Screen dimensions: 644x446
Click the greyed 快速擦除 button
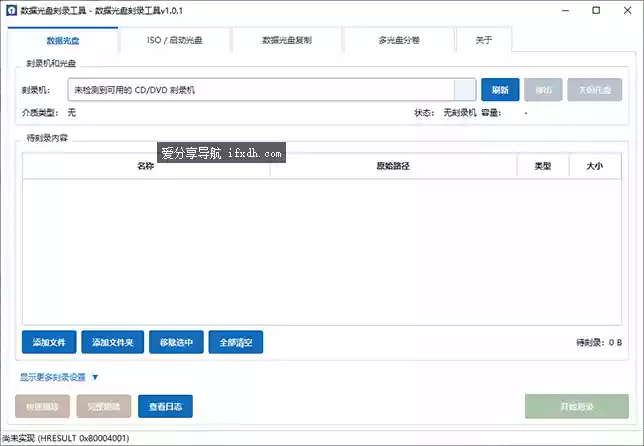point(42,407)
